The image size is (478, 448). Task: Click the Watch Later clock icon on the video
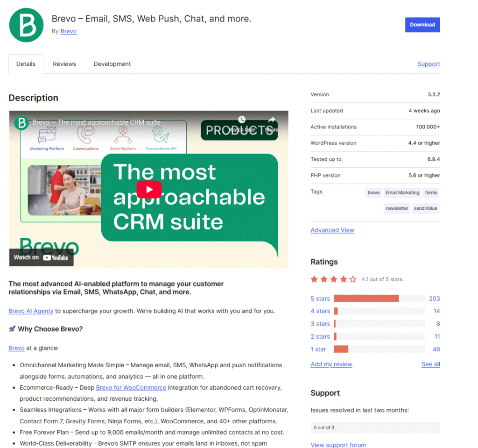[x=241, y=120]
